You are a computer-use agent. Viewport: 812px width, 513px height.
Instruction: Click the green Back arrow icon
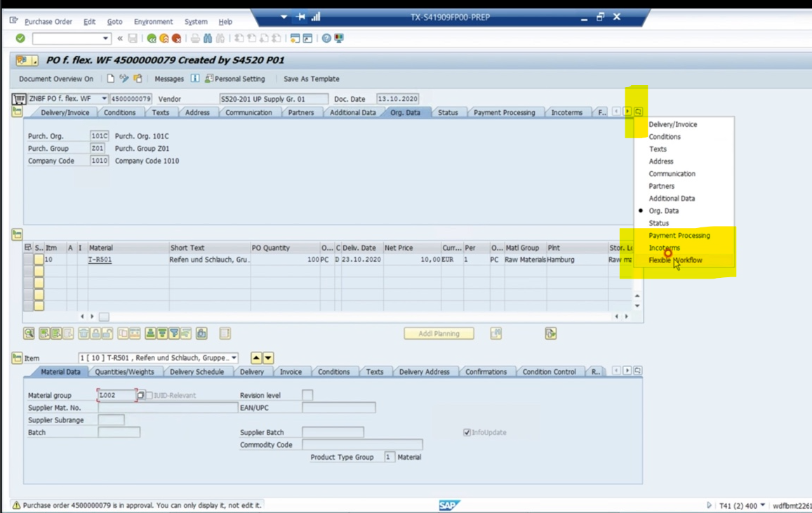coord(151,38)
